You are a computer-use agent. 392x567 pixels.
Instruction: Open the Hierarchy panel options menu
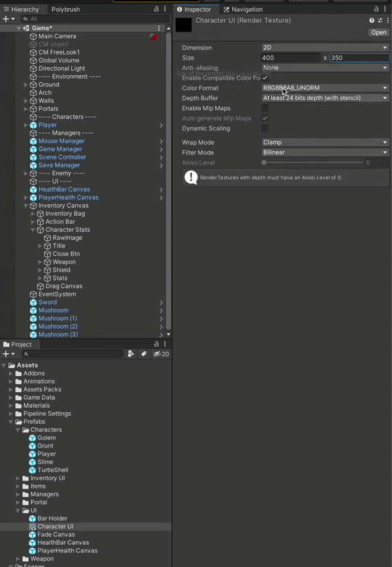(164, 9)
